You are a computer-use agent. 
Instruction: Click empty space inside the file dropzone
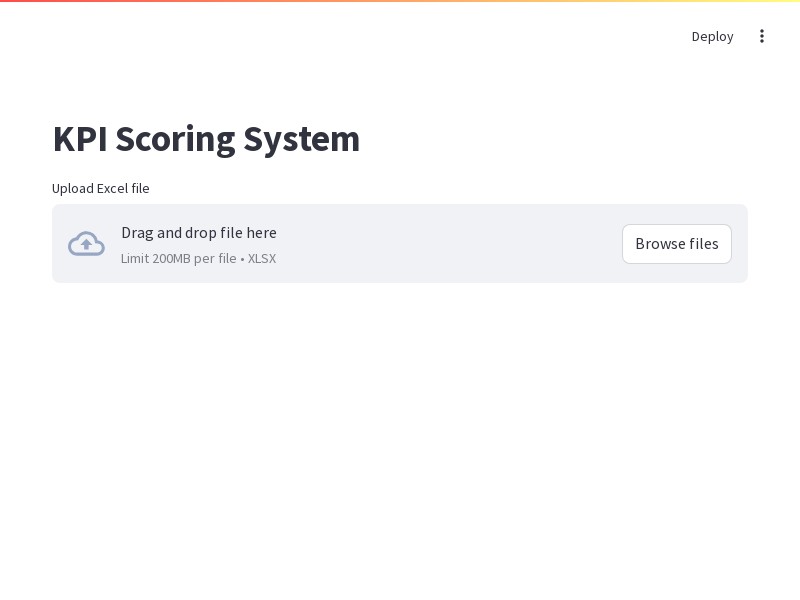click(x=450, y=244)
